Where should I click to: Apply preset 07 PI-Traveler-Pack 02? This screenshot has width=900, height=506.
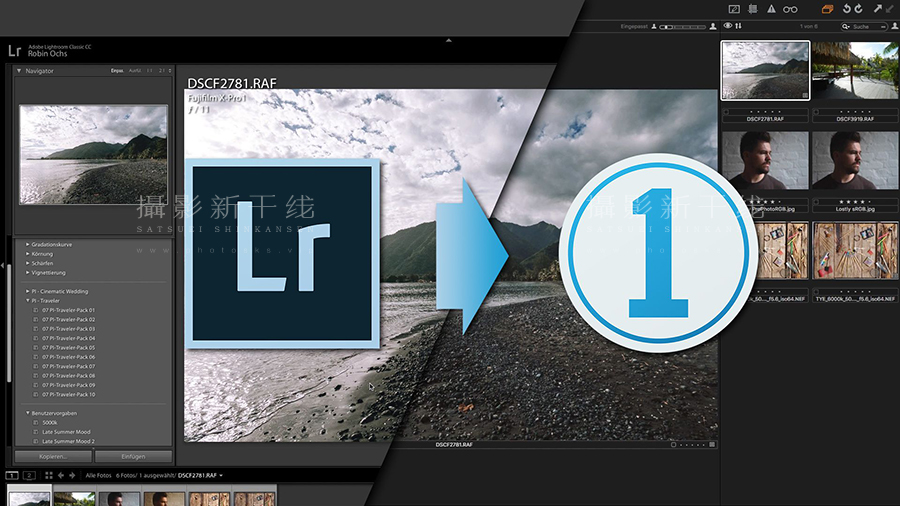pos(68,320)
